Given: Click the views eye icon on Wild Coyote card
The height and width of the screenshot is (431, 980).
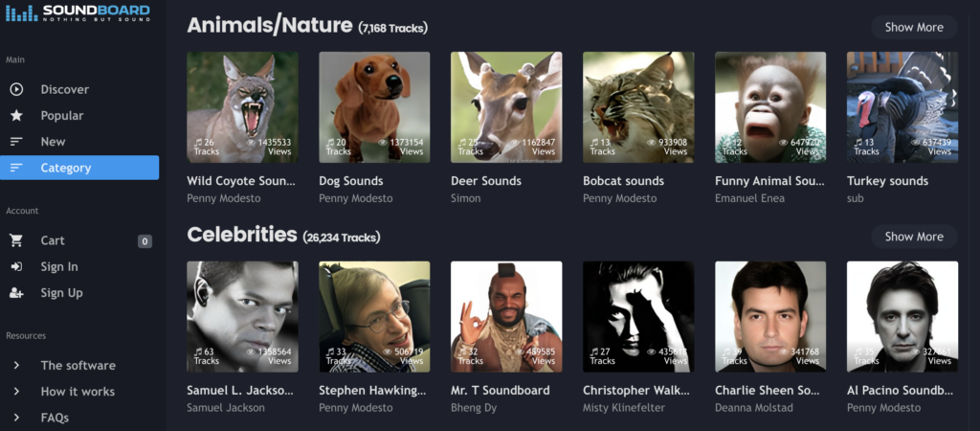Looking at the screenshot, I should 251,143.
